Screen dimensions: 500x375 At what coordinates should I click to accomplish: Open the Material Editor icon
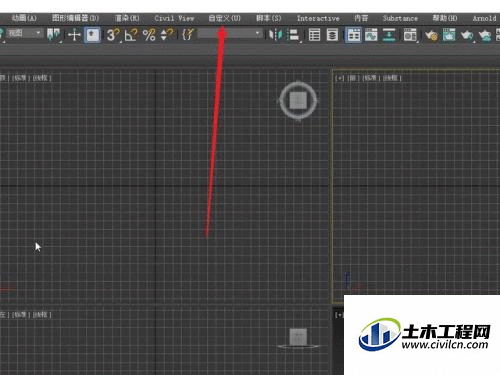point(410,35)
